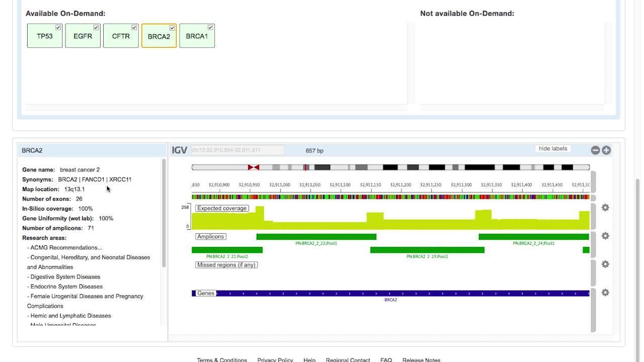644x362 pixels.
Task: Open Amplicons track settings gear
Action: click(605, 236)
